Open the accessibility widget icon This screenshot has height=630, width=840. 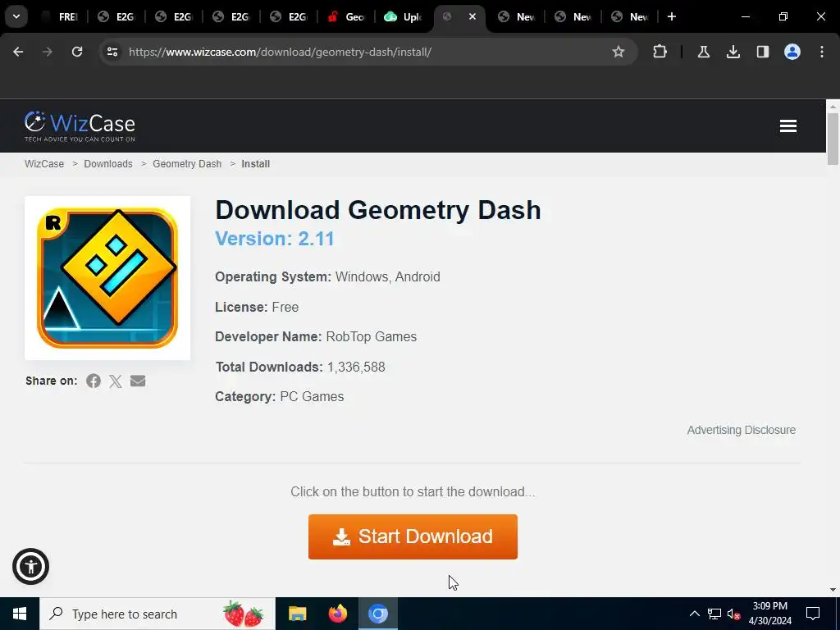[x=30, y=566]
